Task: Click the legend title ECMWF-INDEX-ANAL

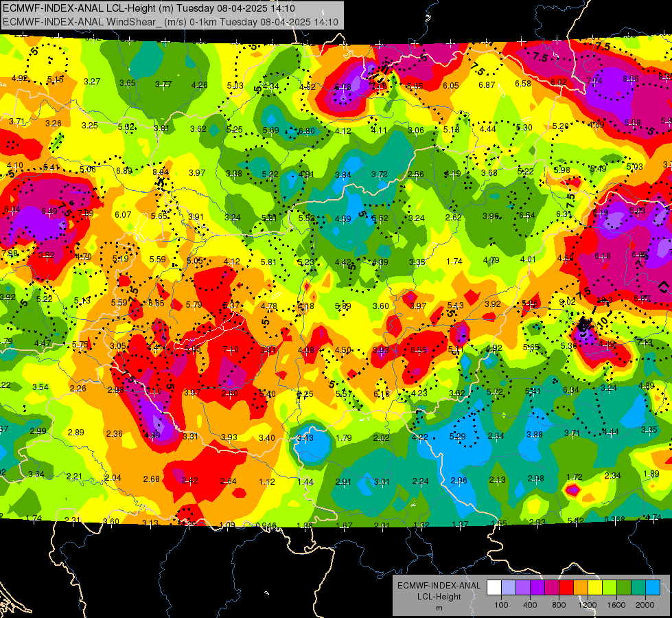Action: point(439,586)
